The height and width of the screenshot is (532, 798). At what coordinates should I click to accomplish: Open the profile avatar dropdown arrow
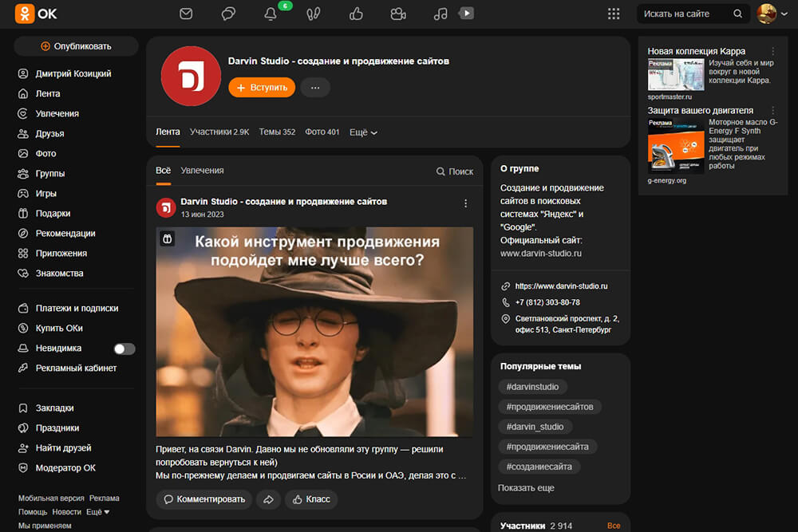click(784, 14)
